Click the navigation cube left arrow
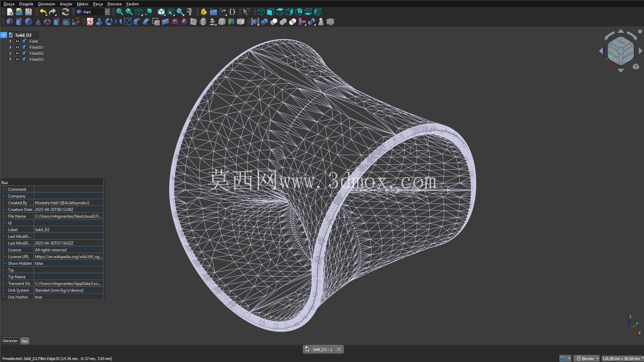The width and height of the screenshot is (644, 362). (x=601, y=51)
